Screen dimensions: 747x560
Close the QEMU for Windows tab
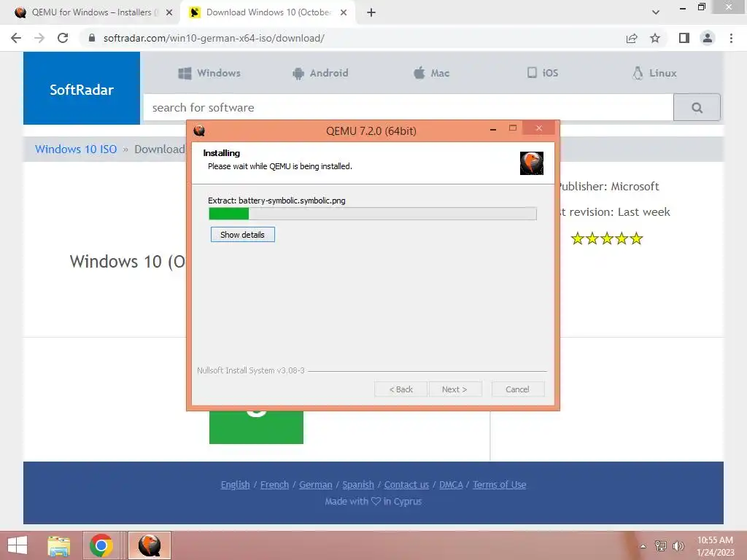coord(169,12)
